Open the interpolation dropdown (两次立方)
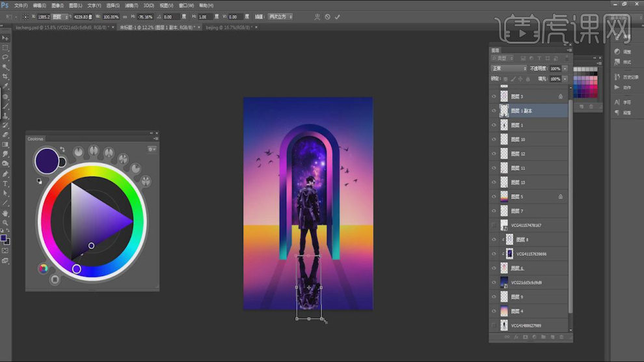This screenshot has width=644, height=362. pos(280,16)
